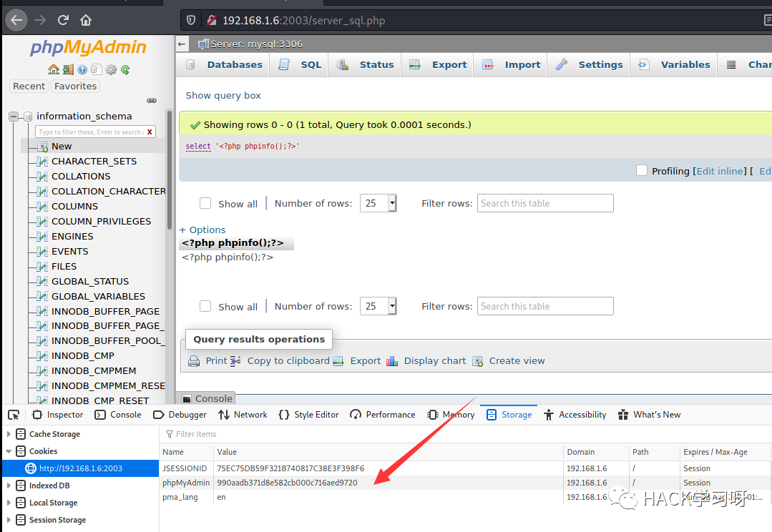This screenshot has height=532, width=772.
Task: Open the Status tab
Action: [x=366, y=65]
